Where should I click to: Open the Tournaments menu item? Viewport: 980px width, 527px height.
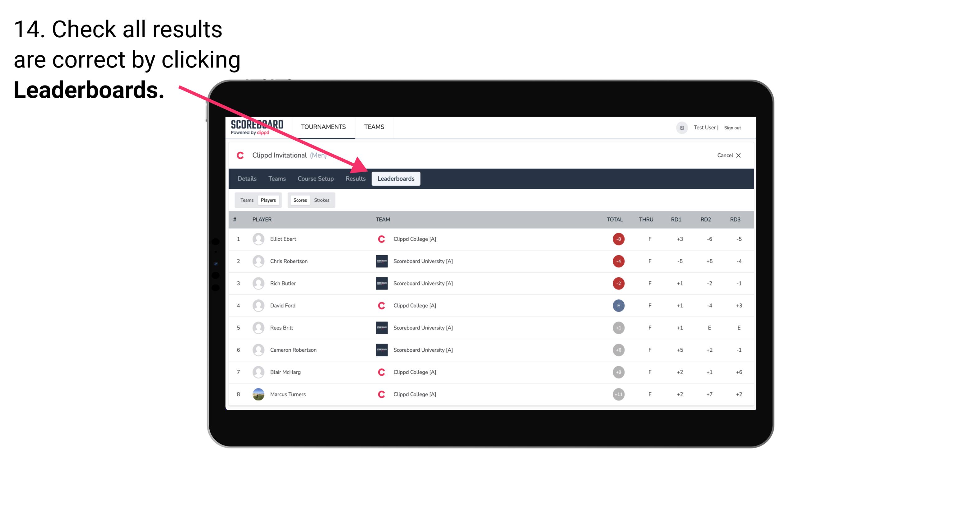click(x=323, y=127)
